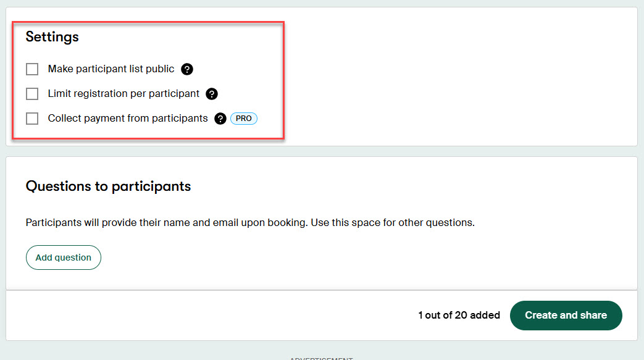
Task: Click "Create and share"
Action: click(566, 315)
